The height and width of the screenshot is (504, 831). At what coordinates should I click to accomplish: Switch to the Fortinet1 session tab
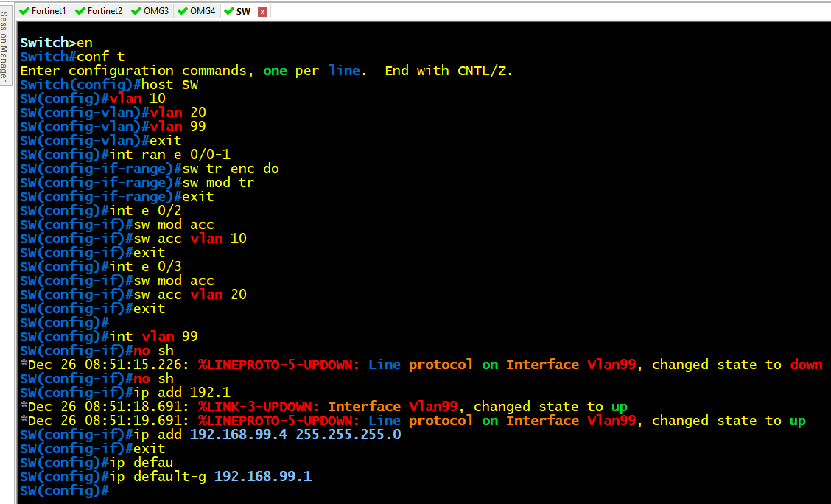(48, 11)
